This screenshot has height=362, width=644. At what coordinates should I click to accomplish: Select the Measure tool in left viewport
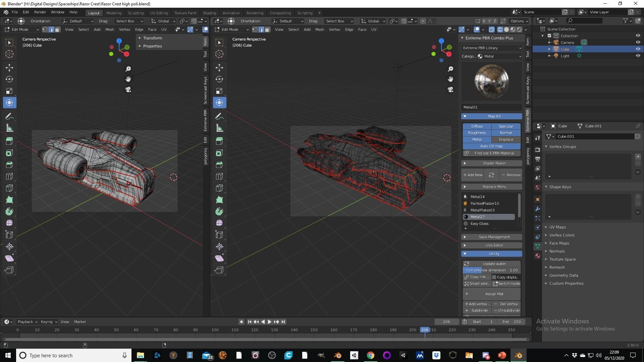(9, 128)
